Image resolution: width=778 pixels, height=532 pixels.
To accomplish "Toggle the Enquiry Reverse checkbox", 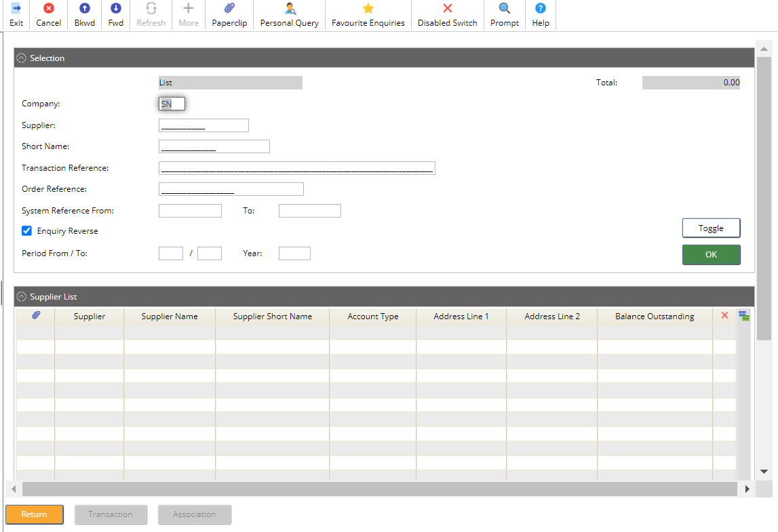I will pyautogui.click(x=27, y=231).
